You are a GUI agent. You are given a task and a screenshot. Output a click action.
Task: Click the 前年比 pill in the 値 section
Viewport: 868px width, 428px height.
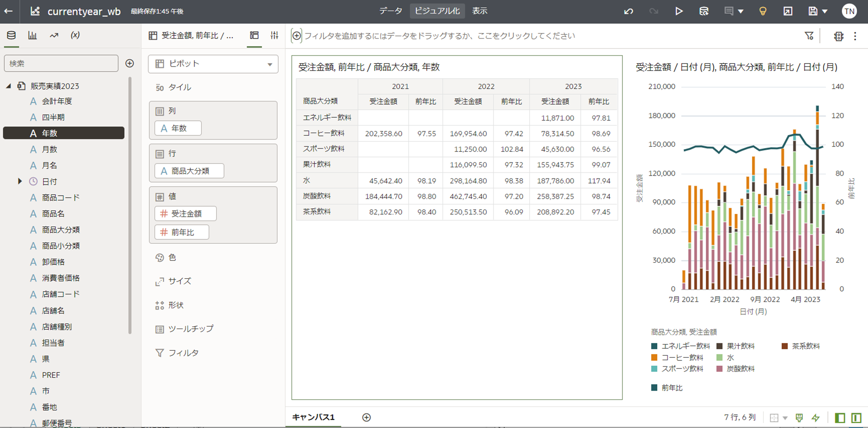[x=182, y=232]
